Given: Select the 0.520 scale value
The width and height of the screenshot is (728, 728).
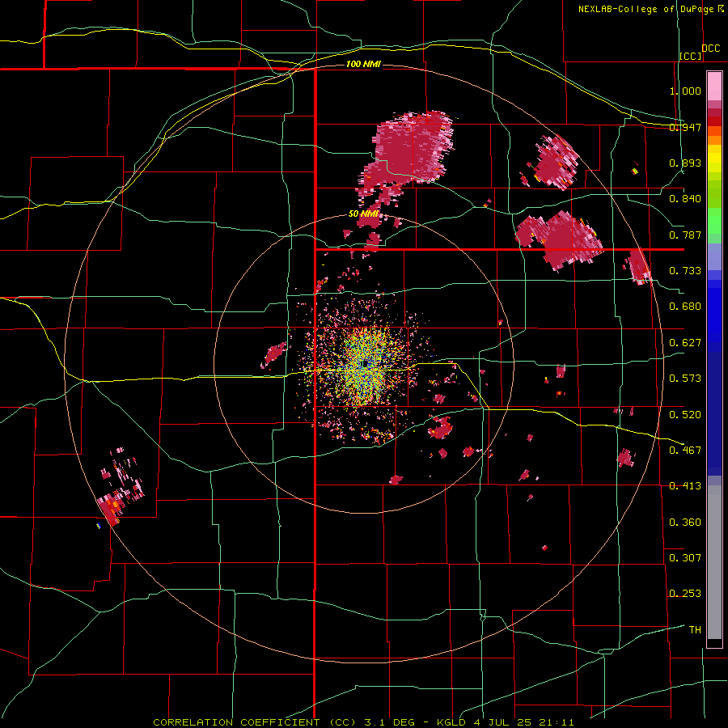Looking at the screenshot, I should click(685, 415).
